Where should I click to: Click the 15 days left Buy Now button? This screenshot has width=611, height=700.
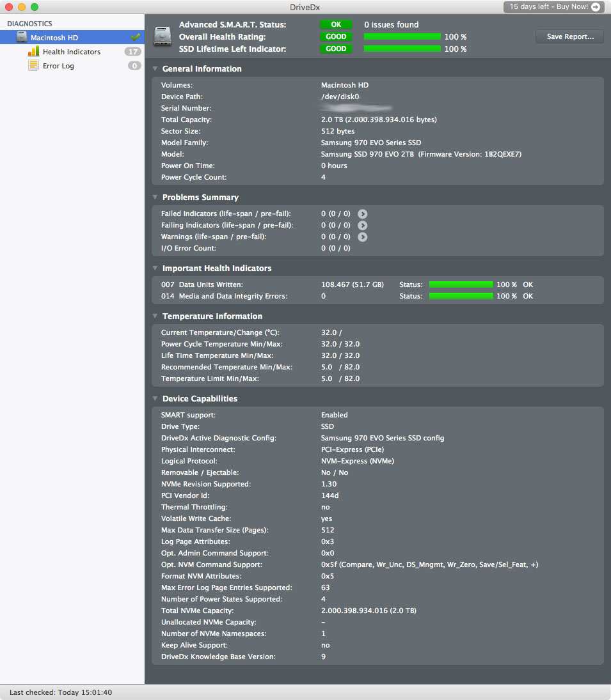[x=554, y=6]
